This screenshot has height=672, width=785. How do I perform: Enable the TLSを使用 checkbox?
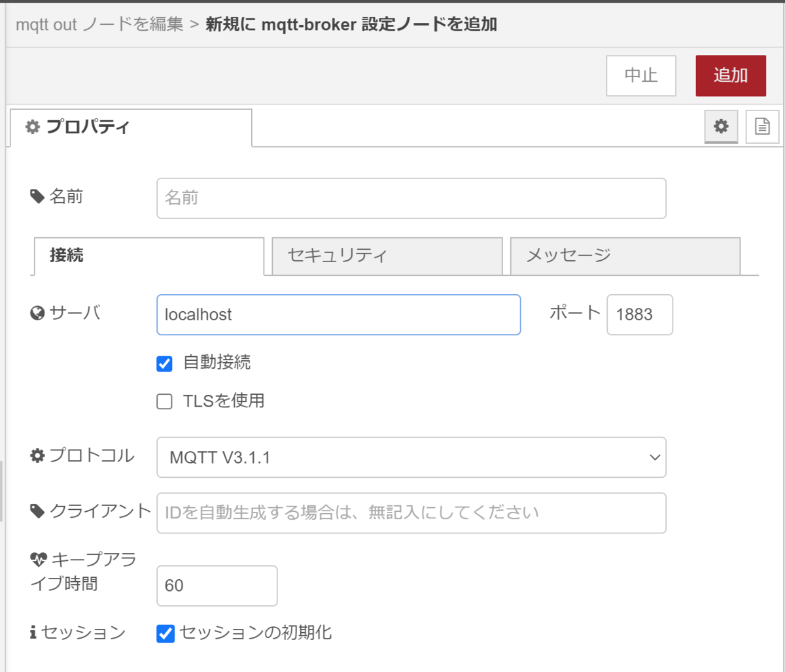164,401
